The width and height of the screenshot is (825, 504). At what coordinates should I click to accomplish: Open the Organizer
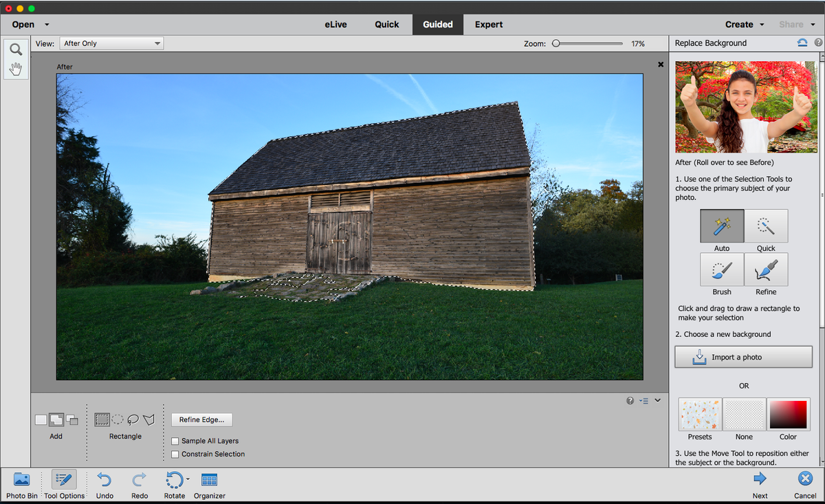point(209,481)
